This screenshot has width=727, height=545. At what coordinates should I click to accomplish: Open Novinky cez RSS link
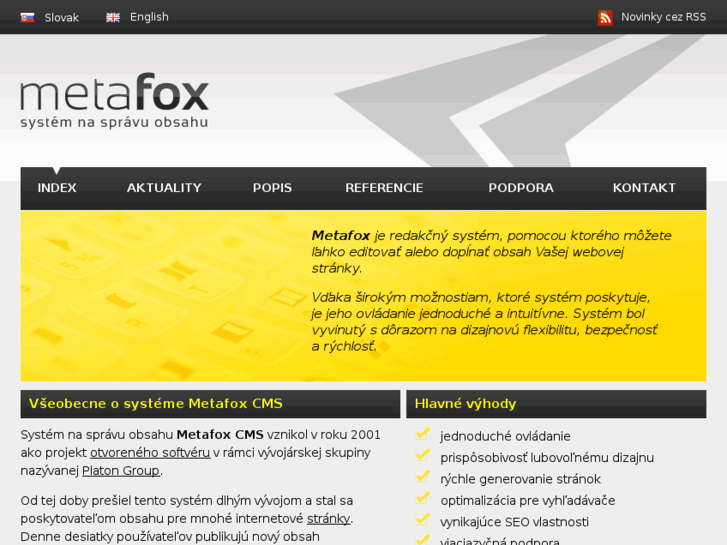pyautogui.click(x=663, y=17)
